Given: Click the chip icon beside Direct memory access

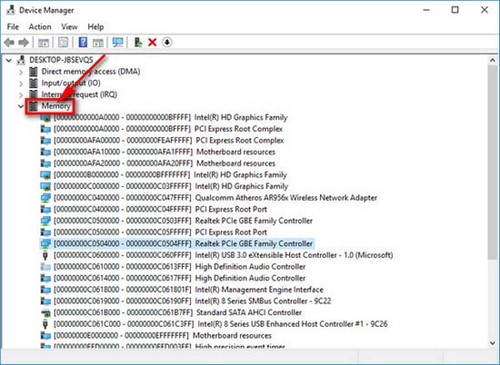Looking at the screenshot, I should 33,71.
